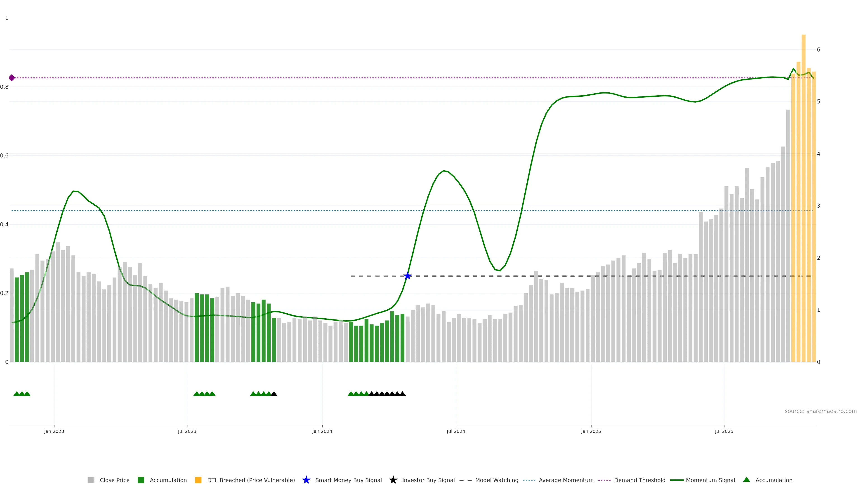868x488 pixels.
Task: Click the green Accumulation triangle in legend
Action: (x=746, y=480)
